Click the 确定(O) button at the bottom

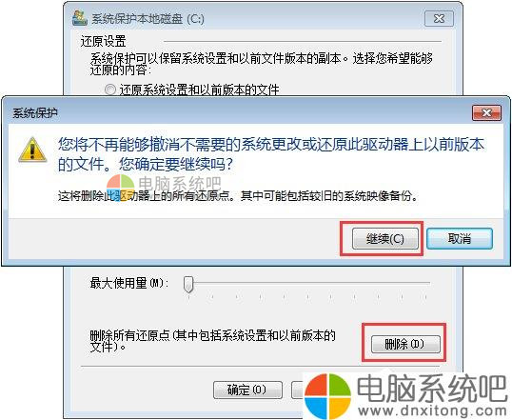247,390
